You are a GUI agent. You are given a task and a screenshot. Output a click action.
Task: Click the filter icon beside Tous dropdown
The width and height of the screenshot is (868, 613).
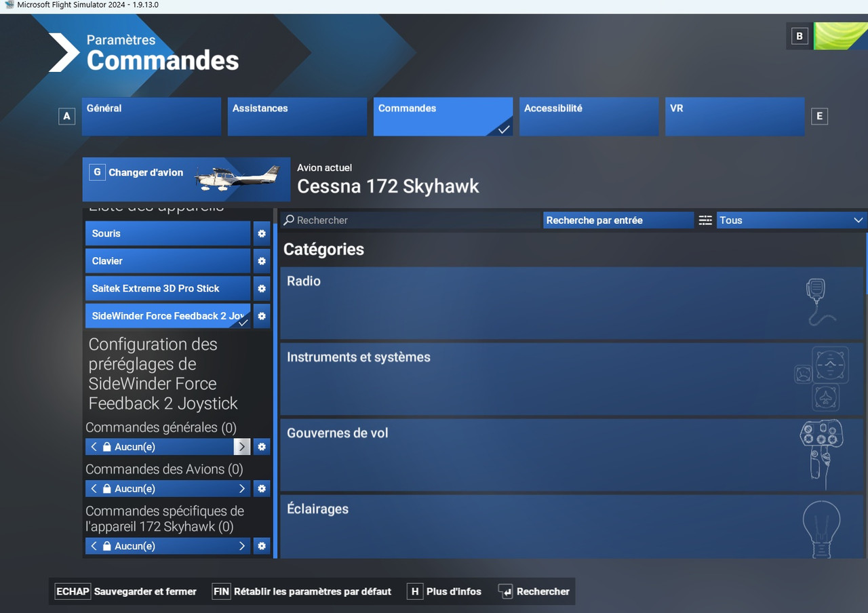point(705,220)
